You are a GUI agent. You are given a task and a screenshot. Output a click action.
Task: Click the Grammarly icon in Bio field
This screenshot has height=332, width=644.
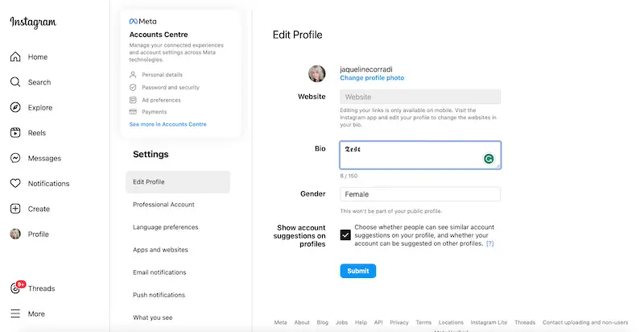point(489,159)
